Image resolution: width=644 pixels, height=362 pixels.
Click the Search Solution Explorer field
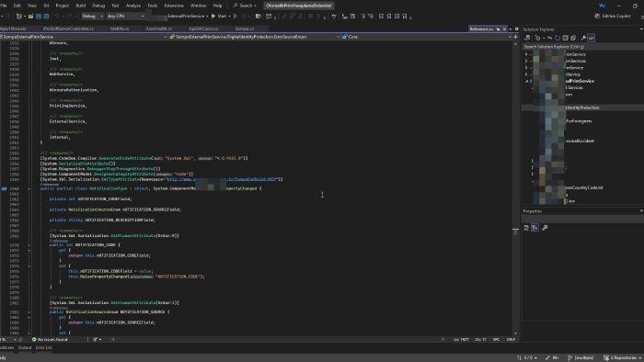[582, 47]
